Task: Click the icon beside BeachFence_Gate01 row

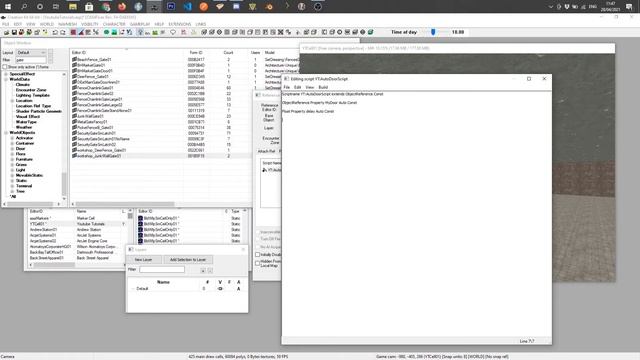Action: tap(75, 60)
